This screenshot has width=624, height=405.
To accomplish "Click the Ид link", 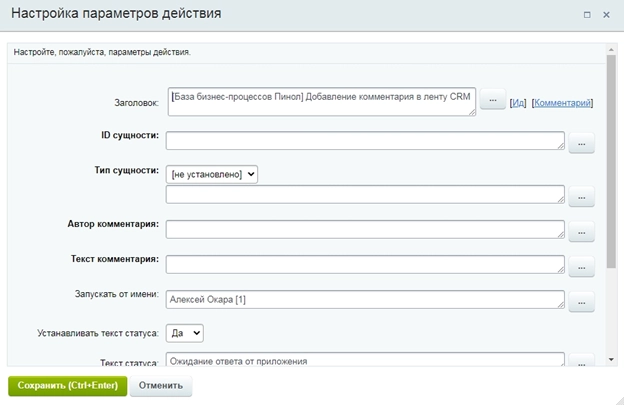I will (x=518, y=103).
